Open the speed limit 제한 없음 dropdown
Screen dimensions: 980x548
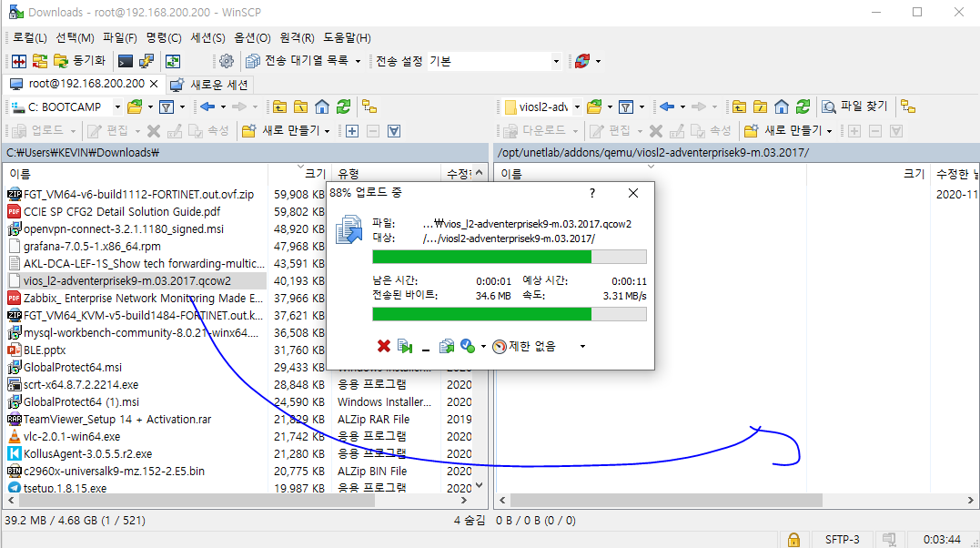(x=582, y=347)
